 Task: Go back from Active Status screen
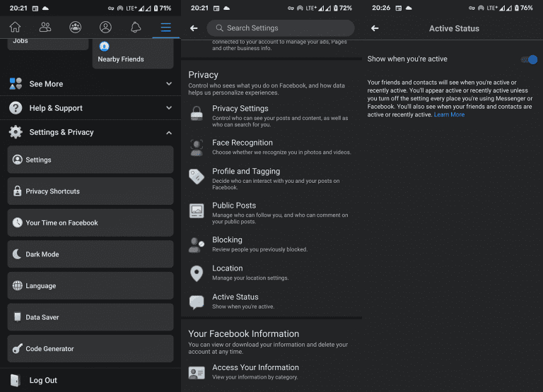(375, 28)
